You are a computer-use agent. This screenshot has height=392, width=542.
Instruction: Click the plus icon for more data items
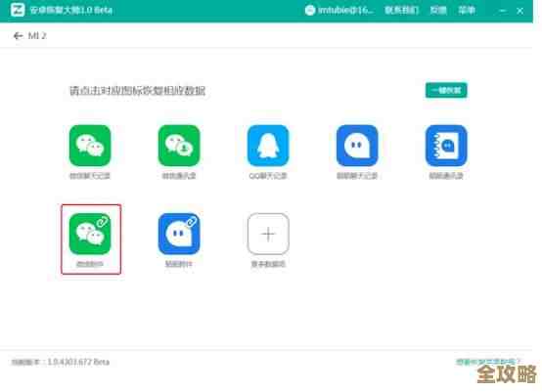point(268,234)
